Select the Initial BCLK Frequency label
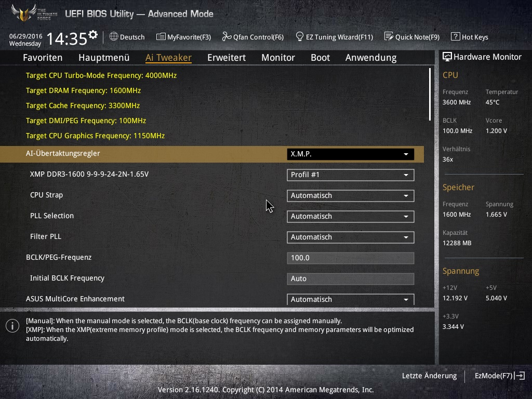 pos(67,278)
